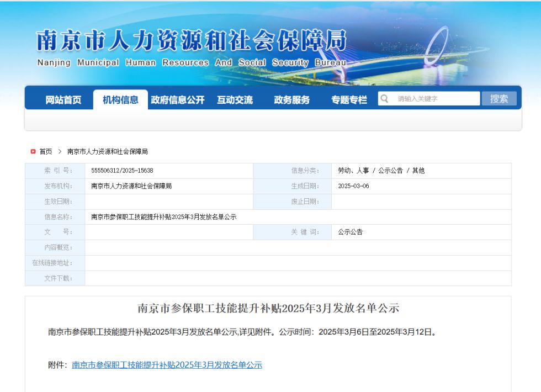Open the 网站首页 navigation item
541x392 pixels.
pyautogui.click(x=63, y=100)
